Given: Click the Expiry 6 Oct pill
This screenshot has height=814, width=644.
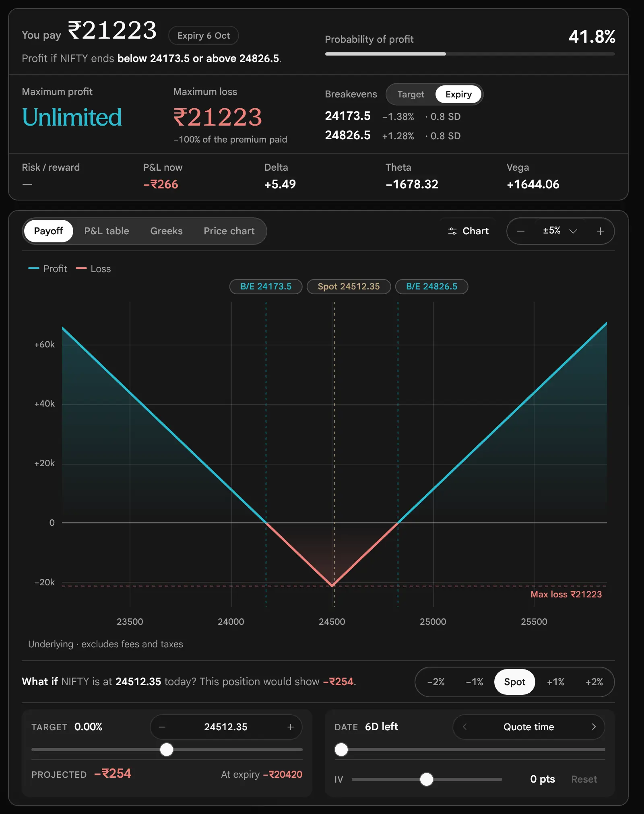Looking at the screenshot, I should [204, 35].
